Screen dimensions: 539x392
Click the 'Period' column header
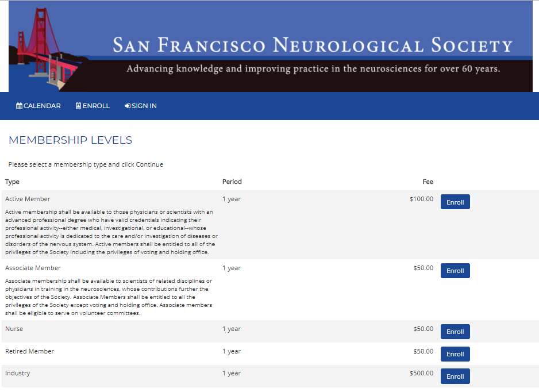232,182
